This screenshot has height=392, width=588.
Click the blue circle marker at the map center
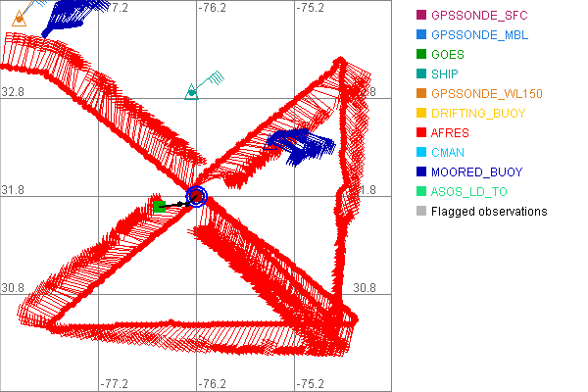pos(196,197)
